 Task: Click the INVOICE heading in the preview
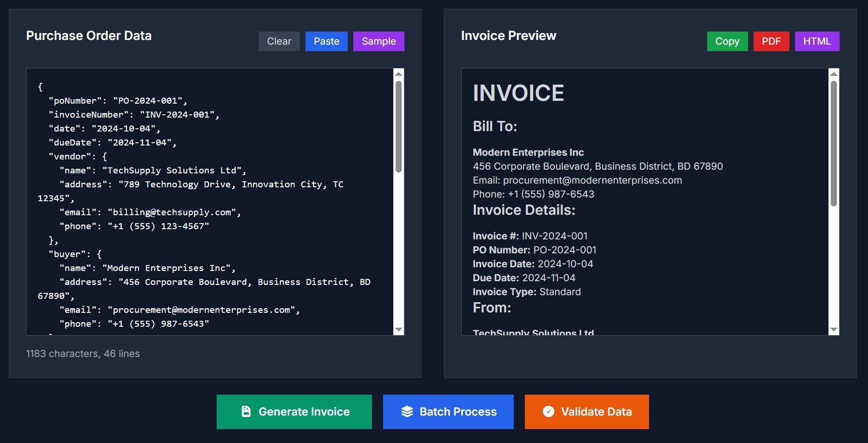518,93
